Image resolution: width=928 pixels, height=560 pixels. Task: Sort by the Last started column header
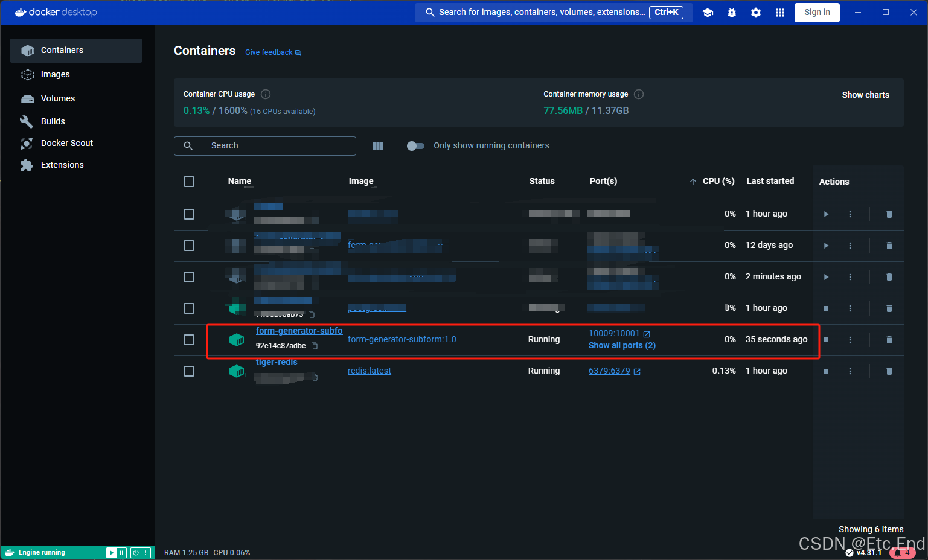tap(770, 181)
